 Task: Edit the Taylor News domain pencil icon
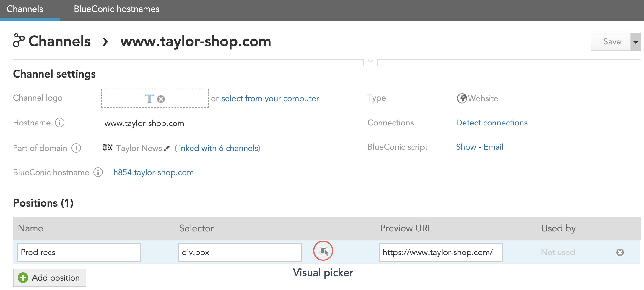167,148
